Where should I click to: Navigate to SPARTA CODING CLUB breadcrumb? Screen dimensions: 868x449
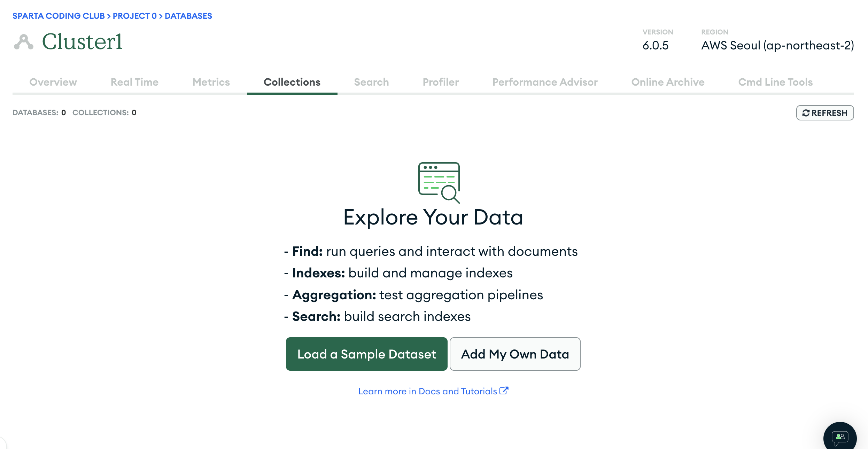coord(59,16)
